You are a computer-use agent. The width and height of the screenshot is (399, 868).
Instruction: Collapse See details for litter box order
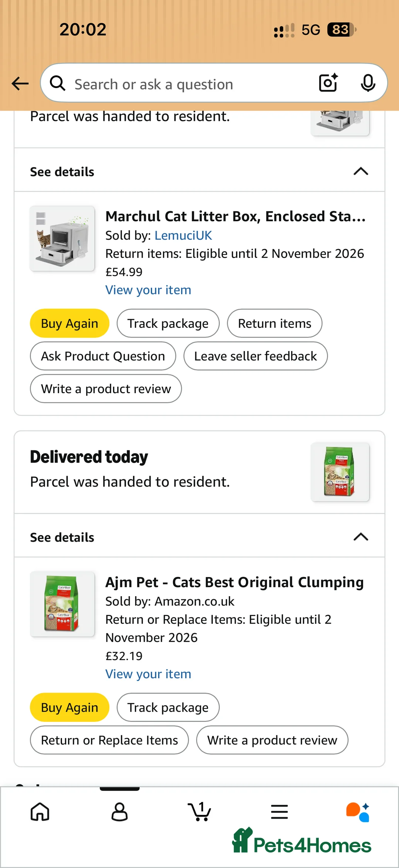[199, 172]
